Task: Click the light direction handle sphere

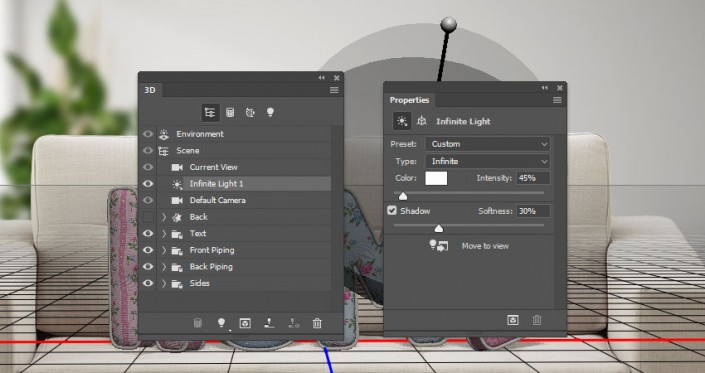Action: pos(448,24)
